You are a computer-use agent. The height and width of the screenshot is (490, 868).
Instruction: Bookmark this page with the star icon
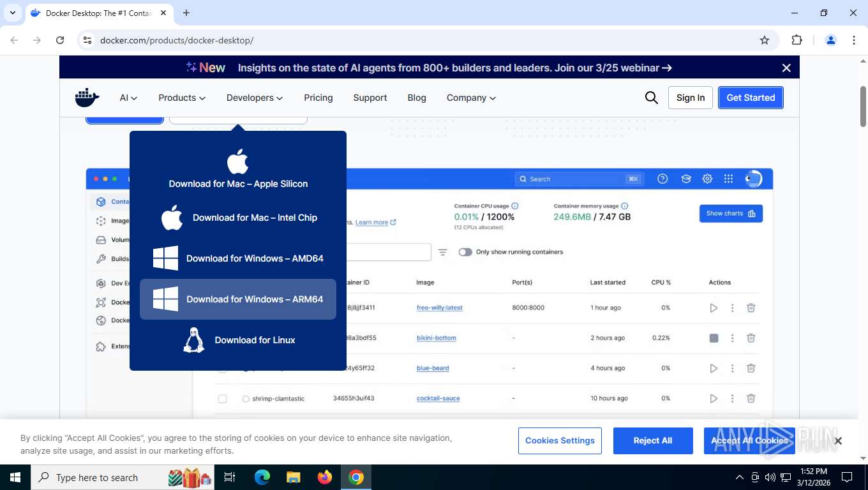(765, 40)
